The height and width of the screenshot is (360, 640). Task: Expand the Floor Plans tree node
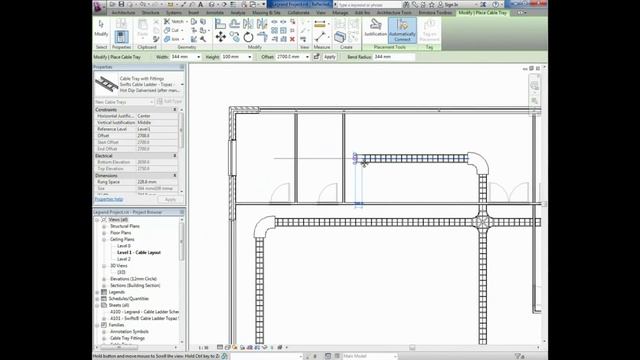(x=104, y=233)
